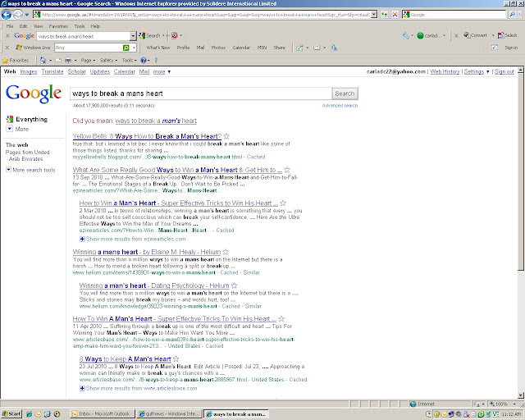Click the browser Forward arrow button
Image resolution: width=525 pixels, height=420 pixels.
[18, 15]
